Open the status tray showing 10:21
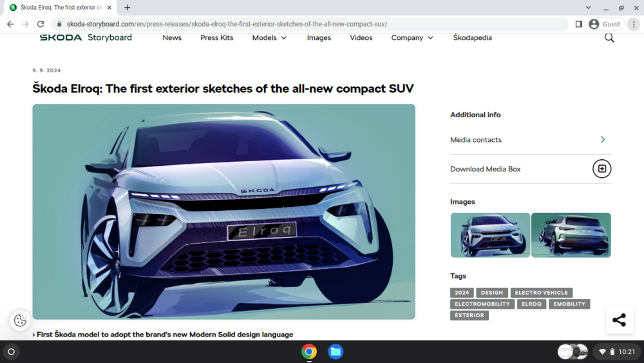The height and width of the screenshot is (363, 644). pos(617,351)
